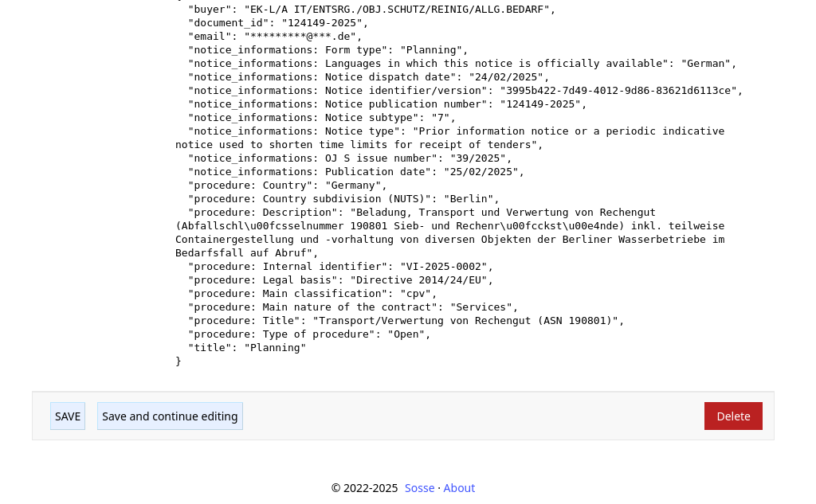Click the "title": "Planning" line
The width and height of the screenshot is (816, 504).
tap(247, 347)
